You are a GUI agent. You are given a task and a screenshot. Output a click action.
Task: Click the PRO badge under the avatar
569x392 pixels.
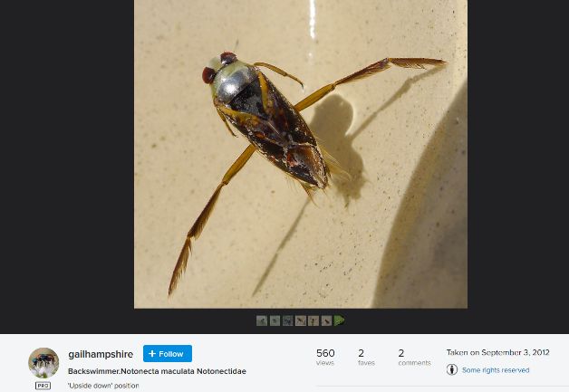(43, 386)
